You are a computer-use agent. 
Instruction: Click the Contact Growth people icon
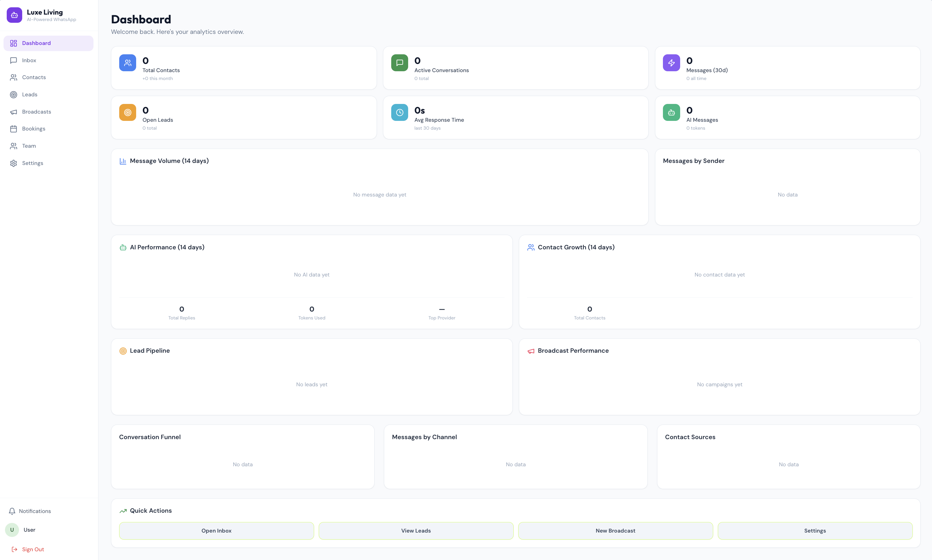(530, 248)
